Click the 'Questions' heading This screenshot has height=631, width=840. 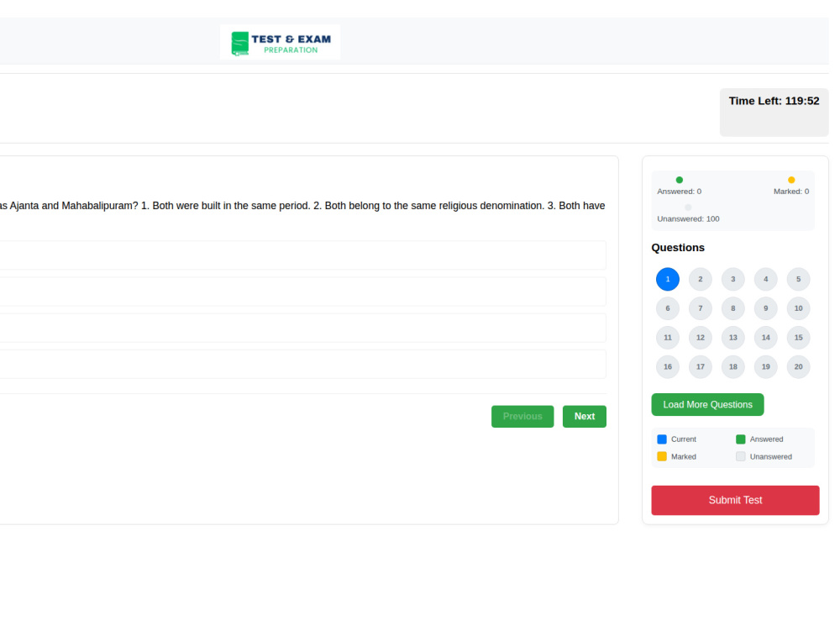click(678, 248)
